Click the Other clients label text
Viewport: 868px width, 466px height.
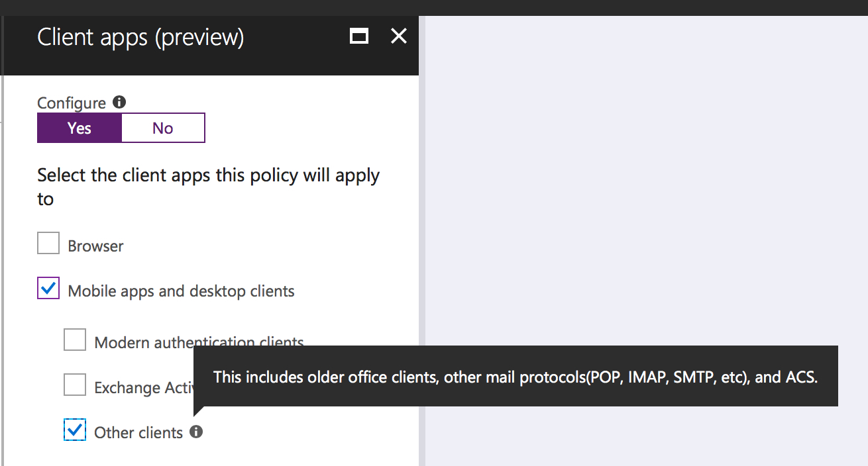pyautogui.click(x=139, y=432)
